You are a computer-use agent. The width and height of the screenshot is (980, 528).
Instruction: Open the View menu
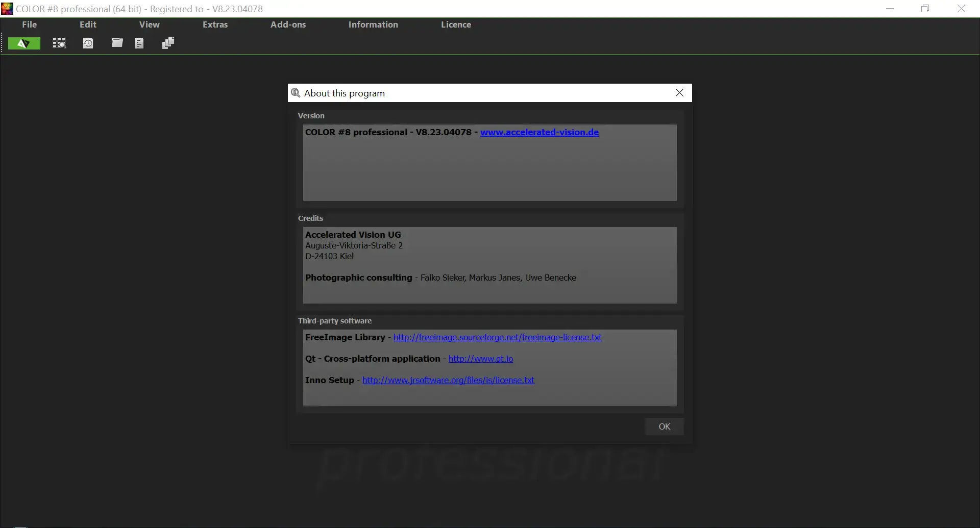tap(149, 24)
